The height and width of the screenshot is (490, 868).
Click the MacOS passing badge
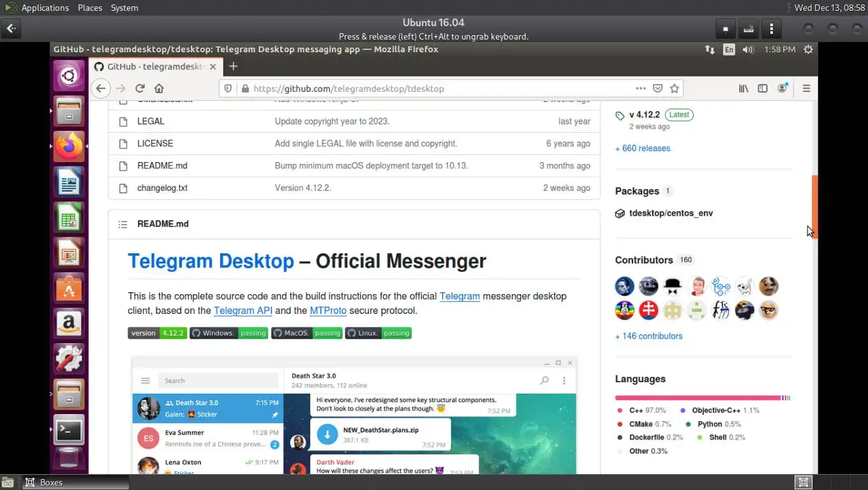[x=307, y=333]
